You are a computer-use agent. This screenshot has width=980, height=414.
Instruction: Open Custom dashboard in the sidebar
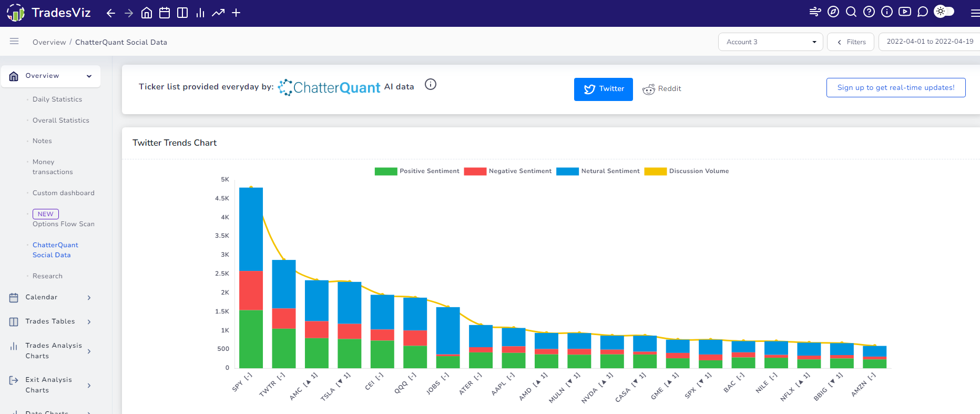click(64, 193)
